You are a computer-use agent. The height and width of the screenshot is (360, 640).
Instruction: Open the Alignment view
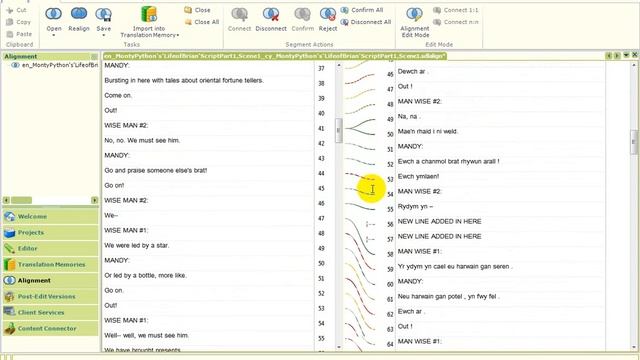tap(51, 280)
